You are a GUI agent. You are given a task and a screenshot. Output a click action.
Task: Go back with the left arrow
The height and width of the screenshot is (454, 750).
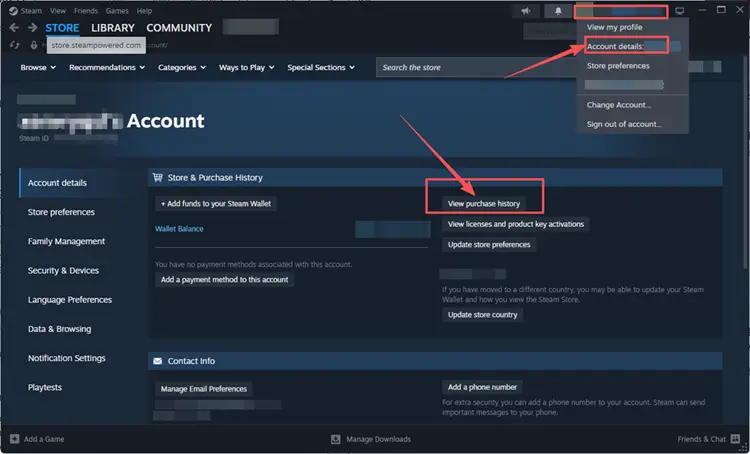click(14, 28)
